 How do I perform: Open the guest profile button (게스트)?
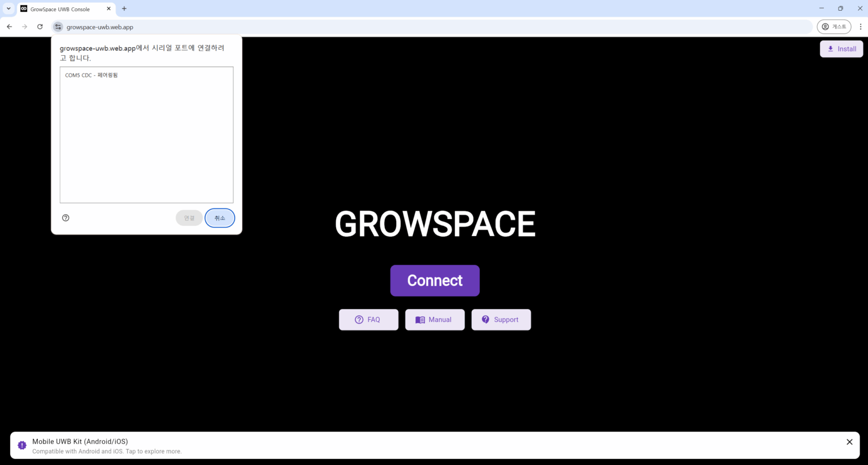834,27
